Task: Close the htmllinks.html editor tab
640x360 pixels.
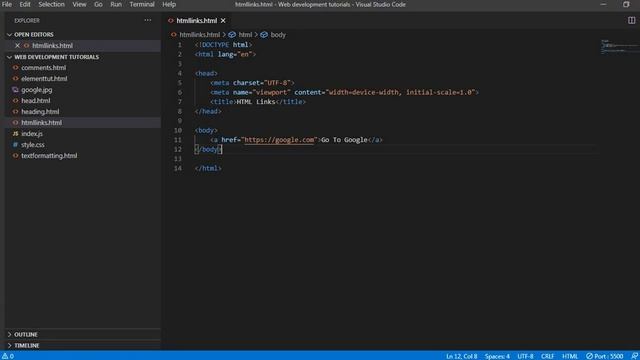Action: [223, 20]
